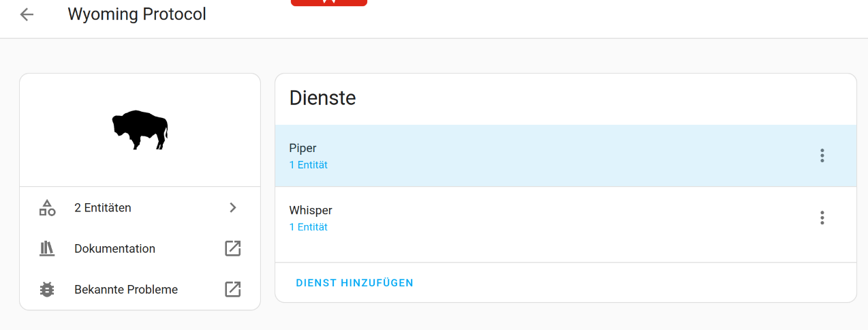
Task: Click the external link icon beside Dokumentation
Action: tap(233, 249)
